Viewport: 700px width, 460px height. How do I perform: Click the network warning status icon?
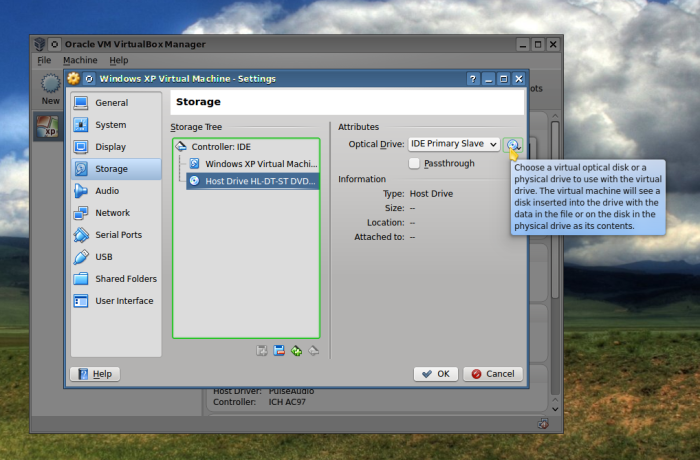point(543,423)
